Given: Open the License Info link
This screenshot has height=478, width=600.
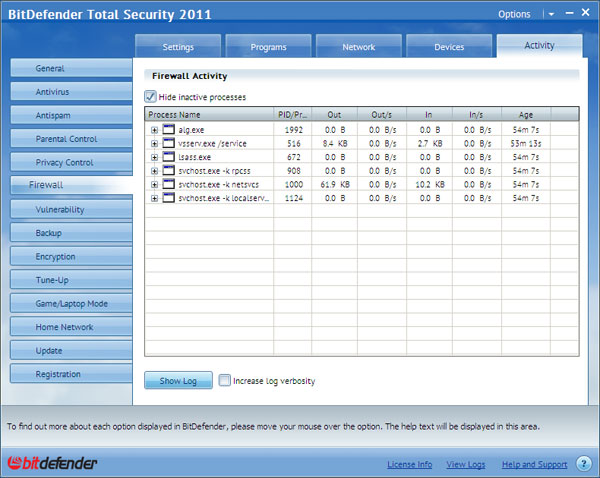Looking at the screenshot, I should (x=409, y=464).
